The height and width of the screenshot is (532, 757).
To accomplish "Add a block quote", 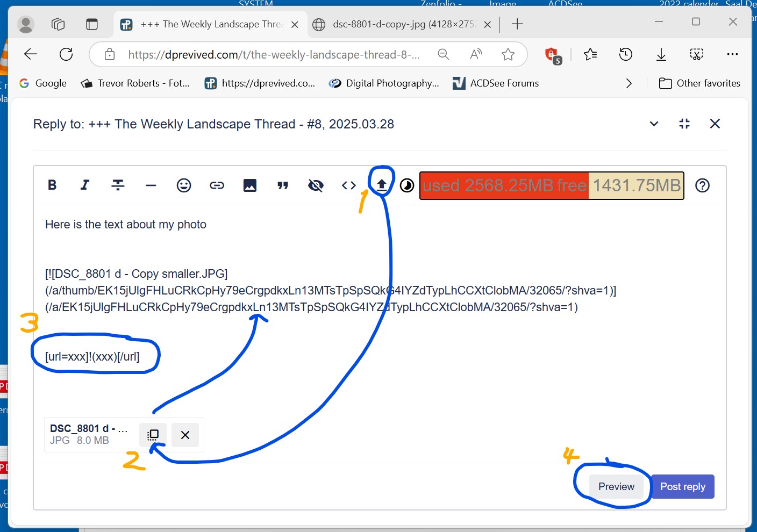I will point(283,185).
